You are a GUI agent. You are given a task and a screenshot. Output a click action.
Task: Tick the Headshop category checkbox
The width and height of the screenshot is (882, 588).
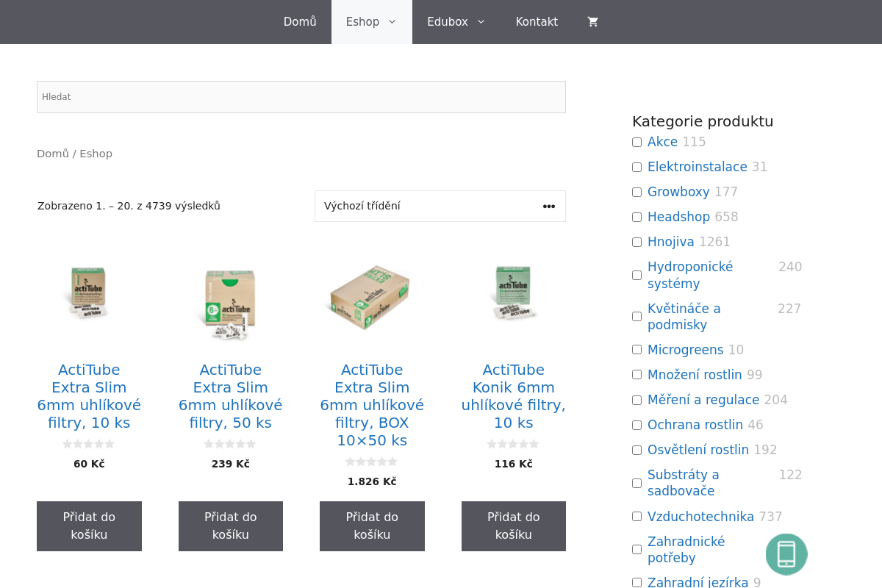pos(637,218)
